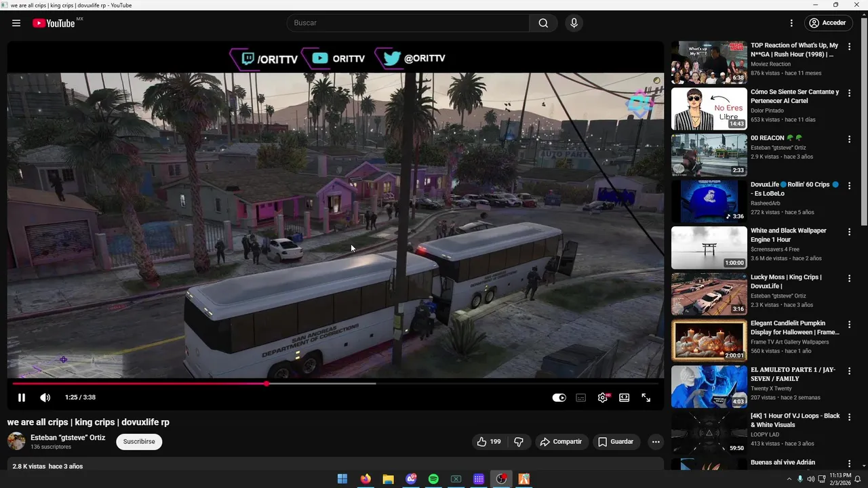Viewport: 868px width, 488px height.
Task: Expand the description showing 2.8 K vistas
Action: coord(335,465)
